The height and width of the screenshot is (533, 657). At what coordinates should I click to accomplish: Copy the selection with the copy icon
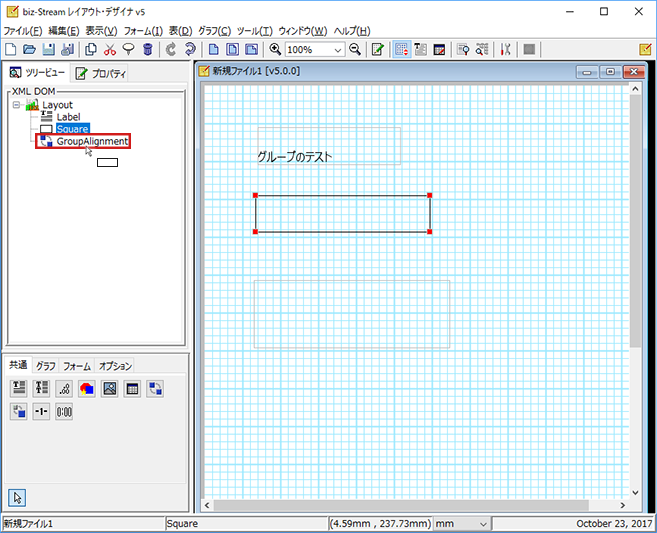coord(91,49)
